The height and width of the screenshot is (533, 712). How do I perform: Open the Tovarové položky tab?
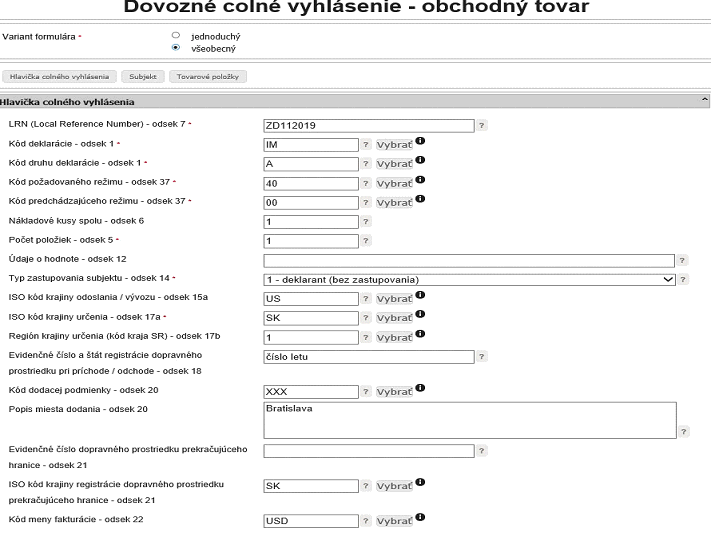pyautogui.click(x=208, y=77)
